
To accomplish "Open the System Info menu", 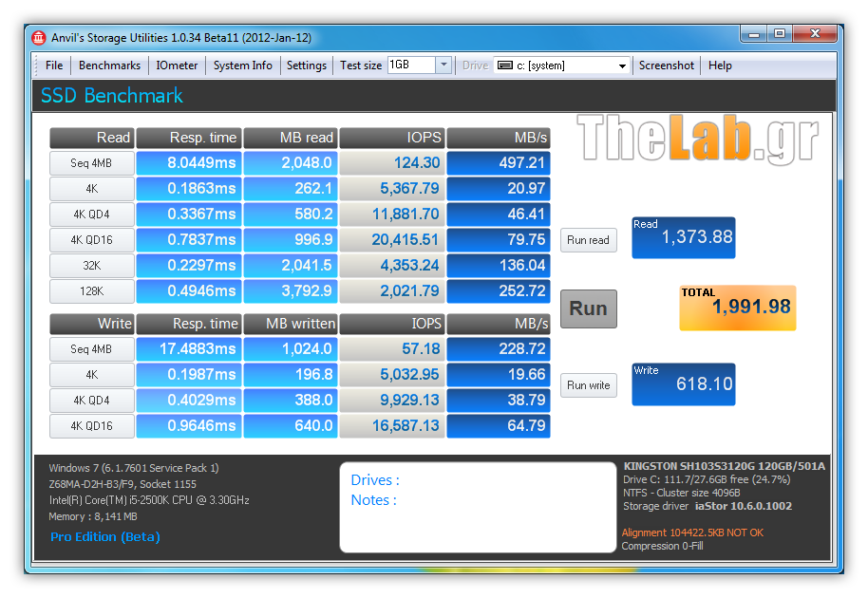I will (242, 65).
